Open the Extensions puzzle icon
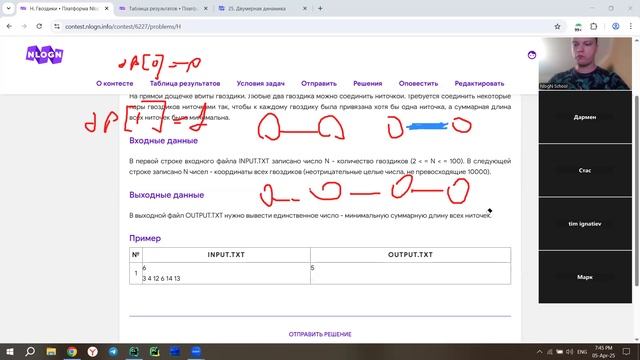Image resolution: width=640 pixels, height=360 pixels. 593,27
